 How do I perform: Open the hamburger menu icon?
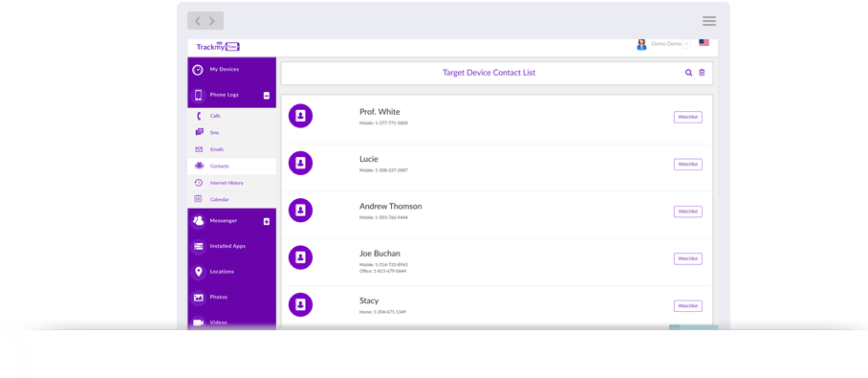(709, 21)
